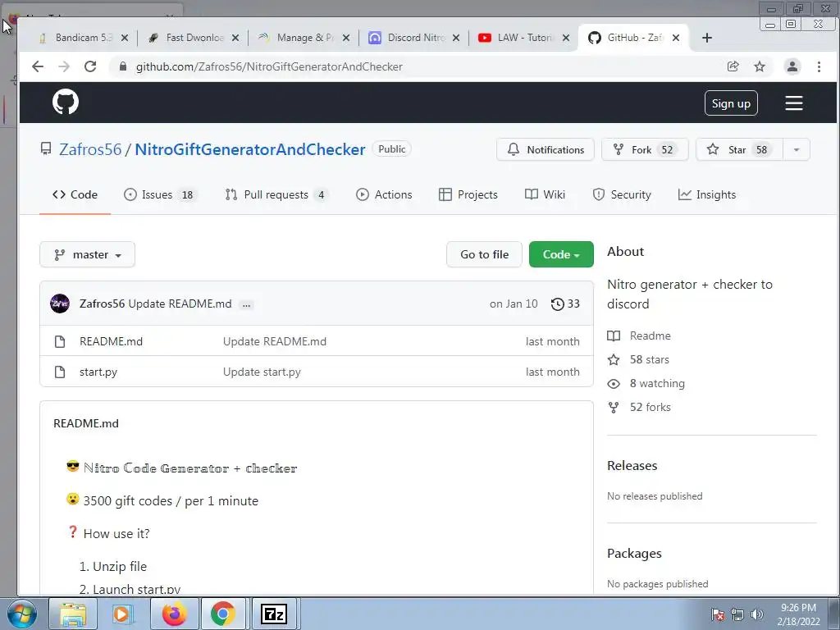Open the Projects tab
Image resolution: width=840 pixels, height=630 pixels.
coord(468,194)
